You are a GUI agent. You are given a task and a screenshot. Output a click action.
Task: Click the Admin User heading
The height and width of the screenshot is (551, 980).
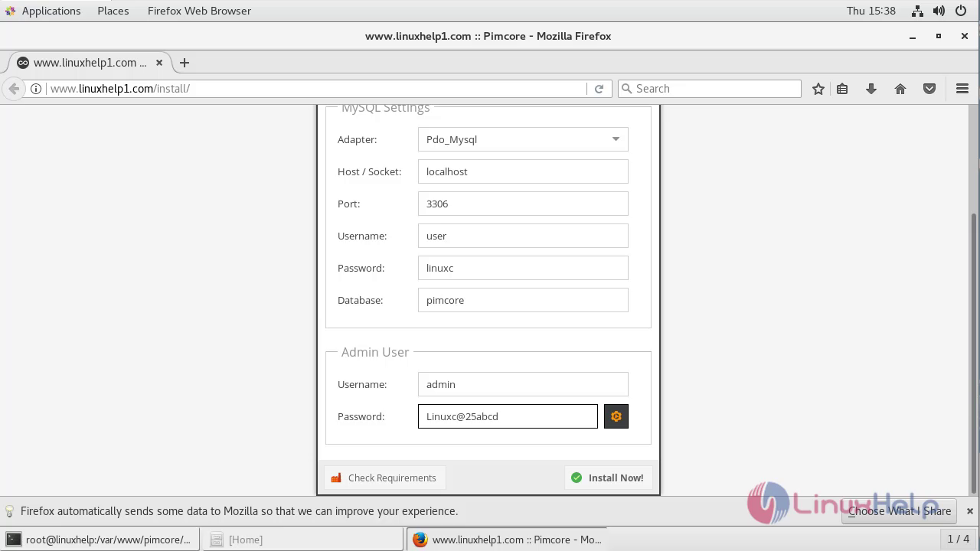coord(375,352)
